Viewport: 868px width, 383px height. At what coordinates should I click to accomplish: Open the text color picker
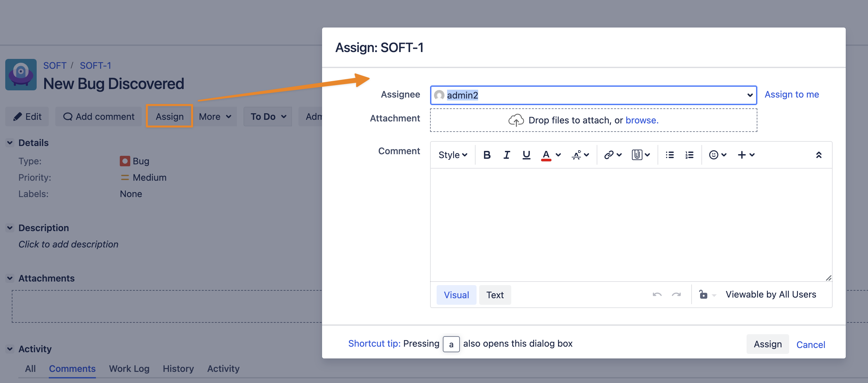(551, 155)
